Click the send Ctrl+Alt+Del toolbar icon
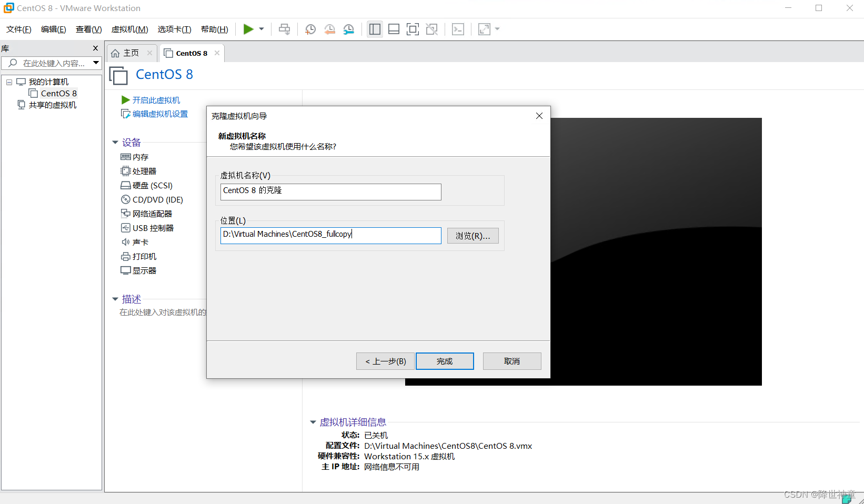This screenshot has width=864, height=504. click(x=285, y=29)
